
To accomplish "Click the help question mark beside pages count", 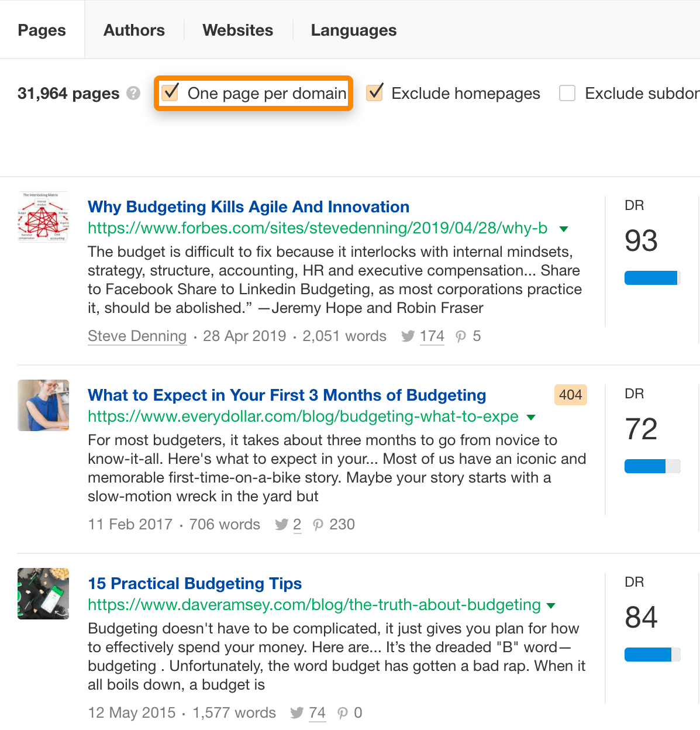I will click(133, 94).
